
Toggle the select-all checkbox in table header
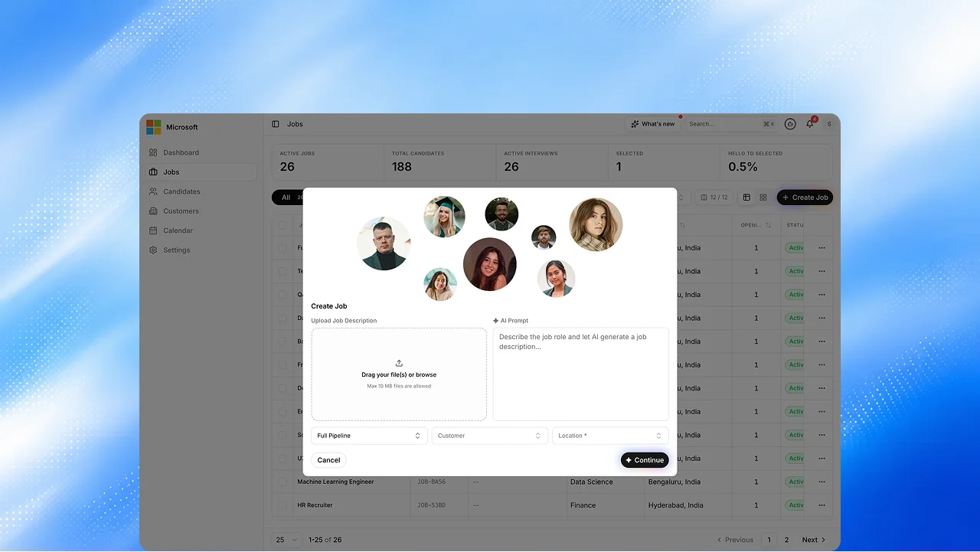(x=283, y=225)
